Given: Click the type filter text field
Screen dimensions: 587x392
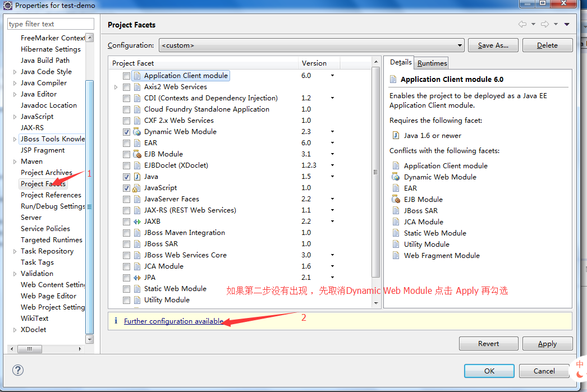Looking at the screenshot, I should pos(51,24).
